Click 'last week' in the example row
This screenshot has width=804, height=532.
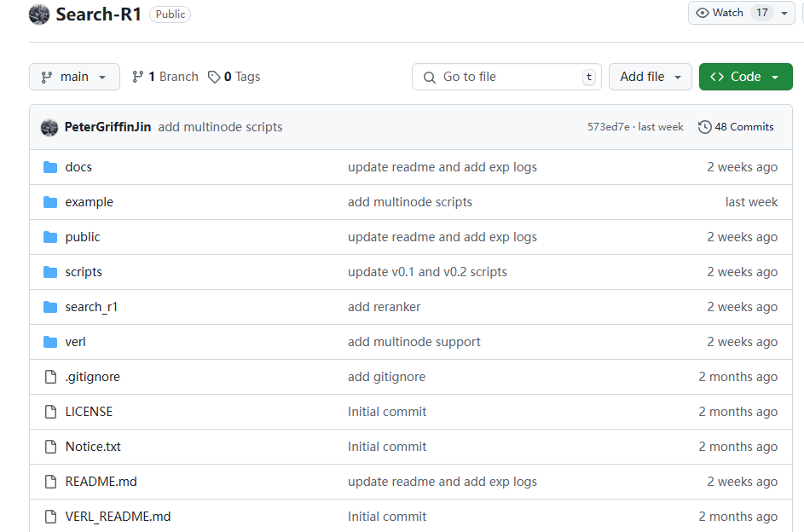[x=751, y=202]
